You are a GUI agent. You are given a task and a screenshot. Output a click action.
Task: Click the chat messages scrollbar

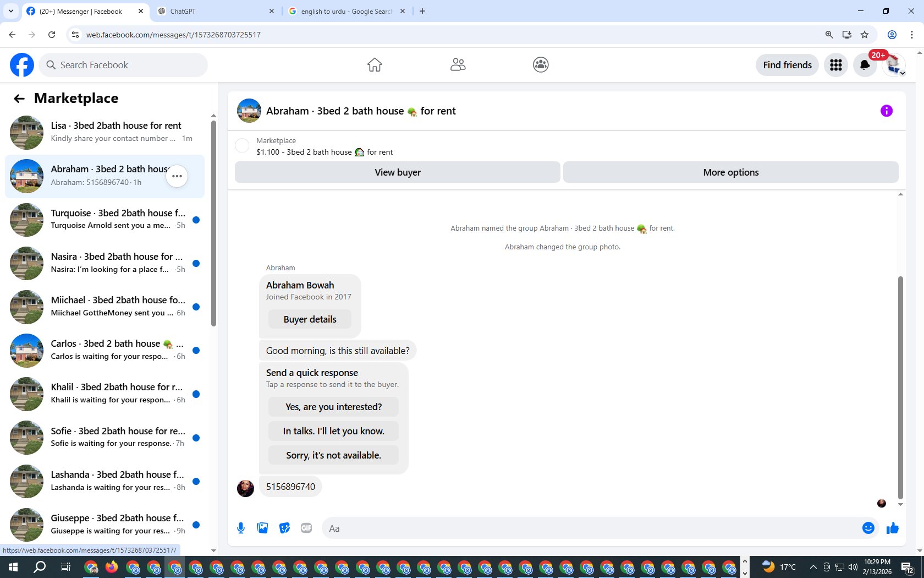tap(900, 387)
